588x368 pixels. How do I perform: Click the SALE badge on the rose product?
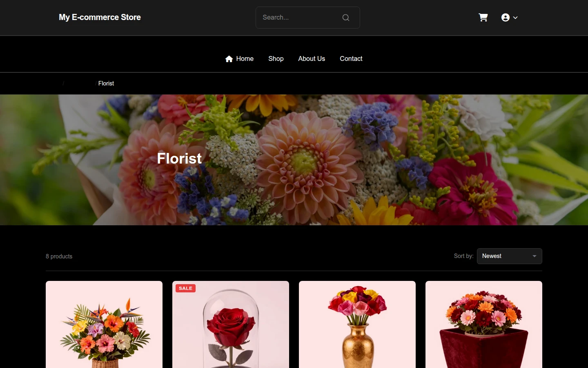(186, 288)
